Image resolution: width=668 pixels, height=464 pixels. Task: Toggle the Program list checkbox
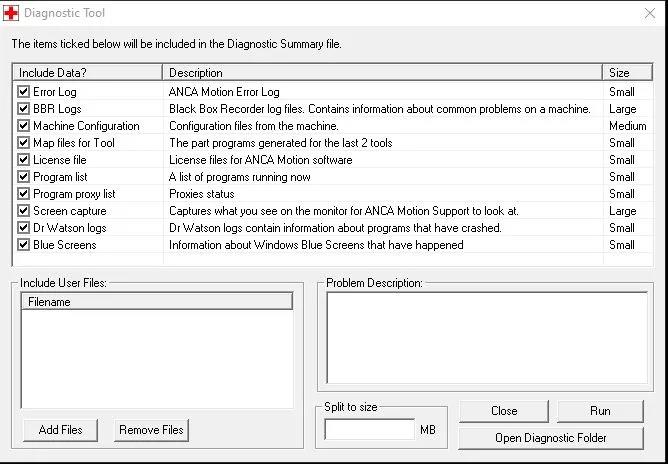[23, 177]
